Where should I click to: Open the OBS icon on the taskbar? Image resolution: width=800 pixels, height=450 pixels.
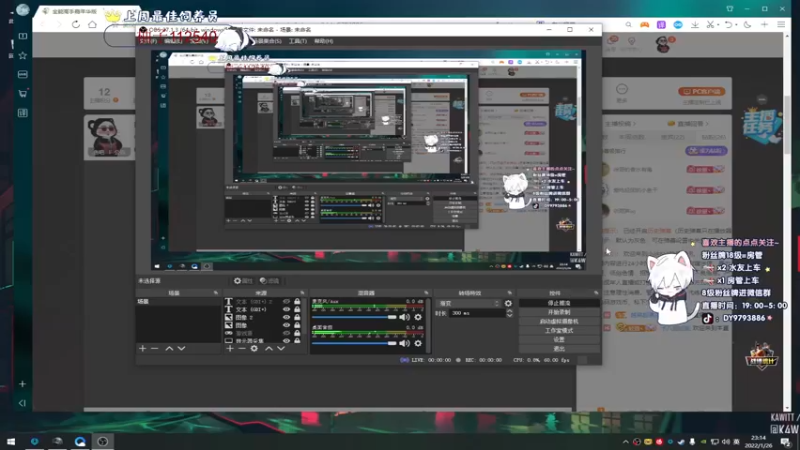[103, 442]
